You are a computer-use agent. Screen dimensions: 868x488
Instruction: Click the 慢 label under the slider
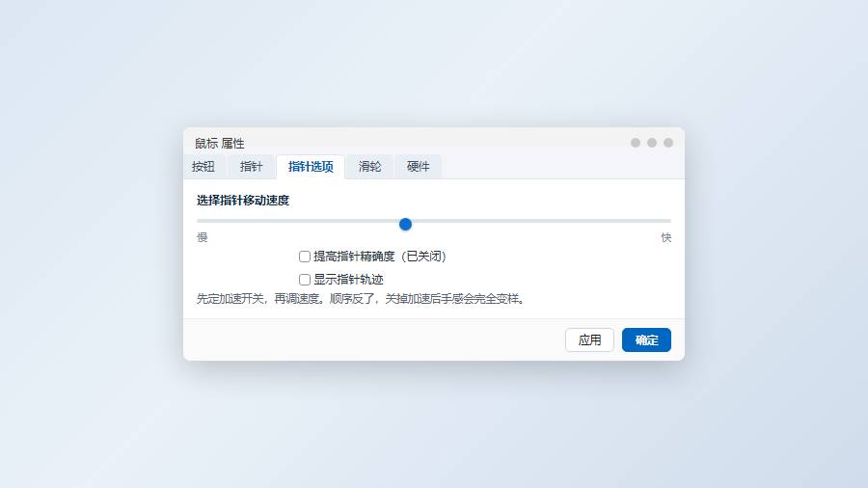(203, 237)
